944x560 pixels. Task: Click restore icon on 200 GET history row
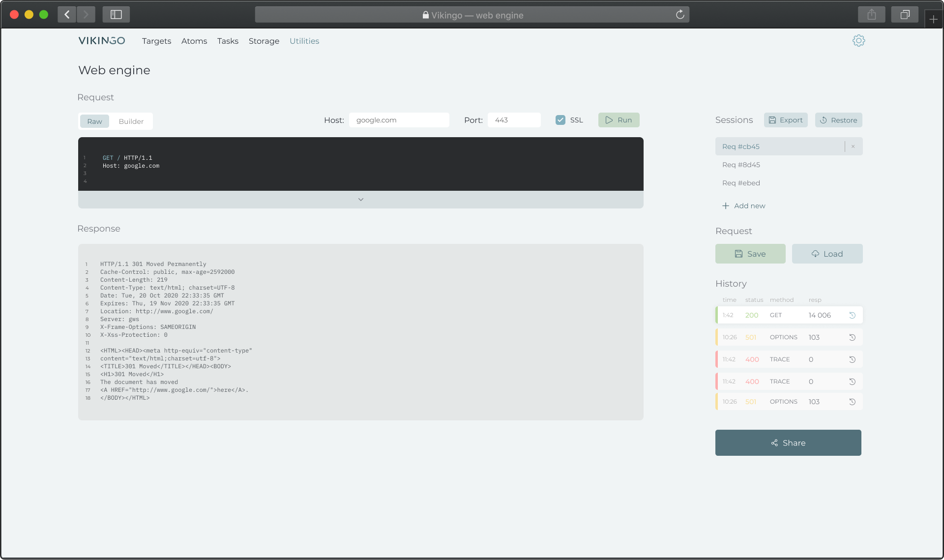coord(853,315)
